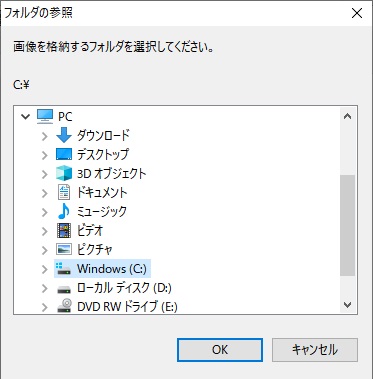Expand the ビデオ folder node
This screenshot has width=373, height=379.
45,231
